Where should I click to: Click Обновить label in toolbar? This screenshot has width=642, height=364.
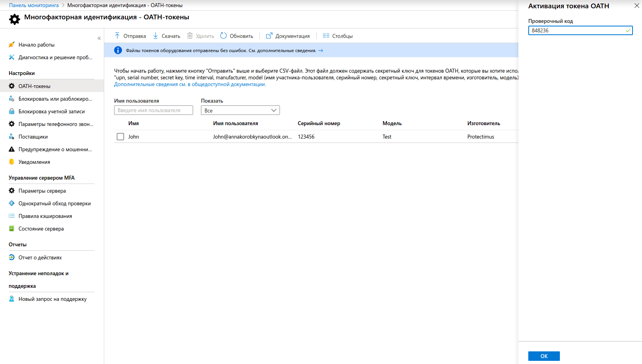click(x=242, y=36)
